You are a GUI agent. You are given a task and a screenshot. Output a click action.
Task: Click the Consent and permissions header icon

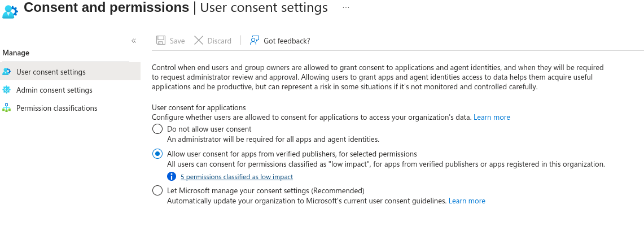10,11
